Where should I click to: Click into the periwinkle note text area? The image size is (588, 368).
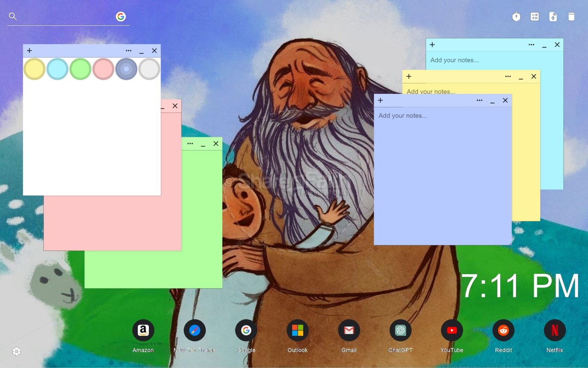tap(443, 176)
